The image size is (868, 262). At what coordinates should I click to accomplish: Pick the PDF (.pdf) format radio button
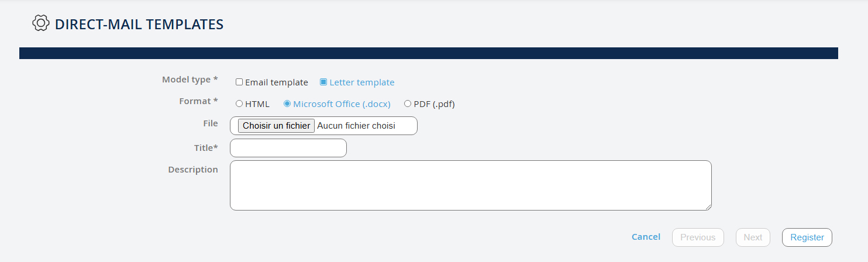(408, 104)
